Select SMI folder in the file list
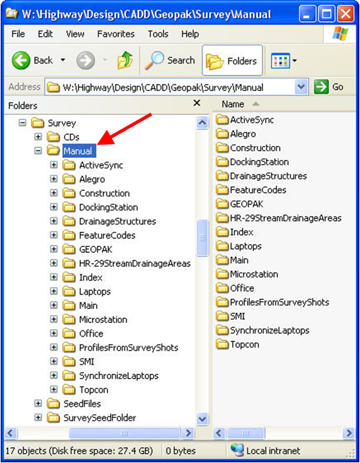The height and width of the screenshot is (463, 360). tap(231, 316)
